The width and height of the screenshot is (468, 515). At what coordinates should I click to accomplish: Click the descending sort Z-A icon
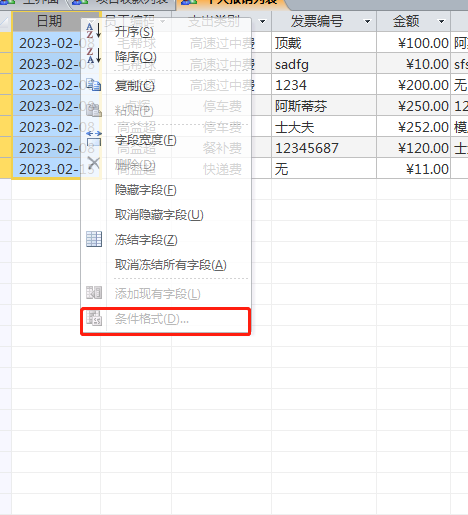(94, 55)
